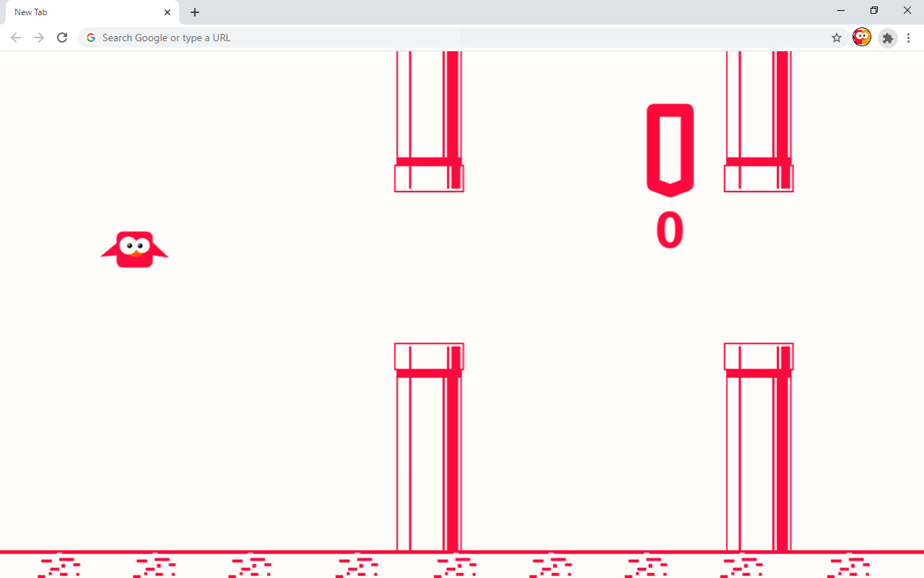Click the second upper pipe obstacle
924x578 pixels.
coord(759,121)
